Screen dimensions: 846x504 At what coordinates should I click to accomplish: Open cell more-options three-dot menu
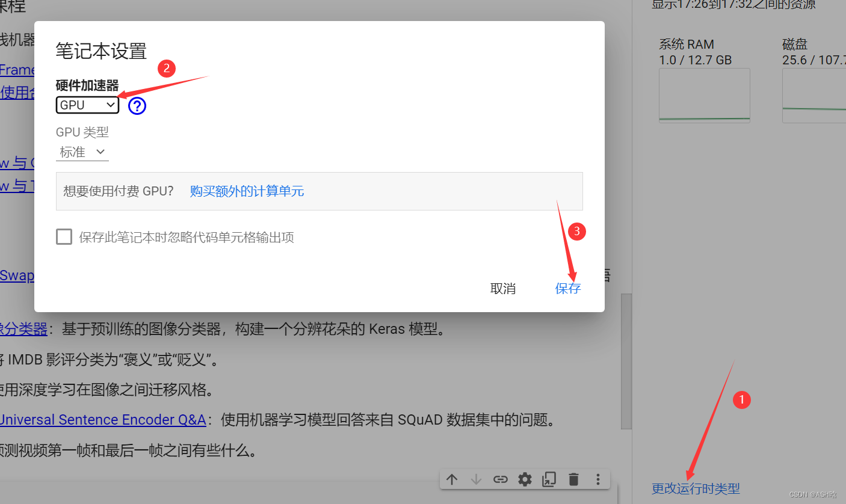pos(597,479)
